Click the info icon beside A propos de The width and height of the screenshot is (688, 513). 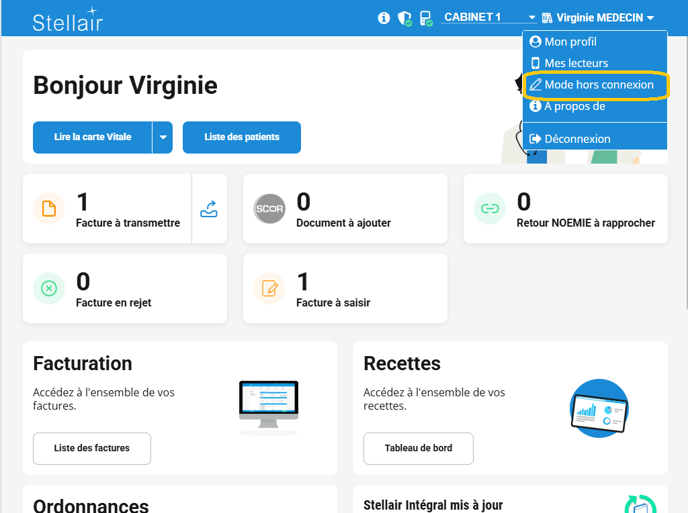click(x=535, y=106)
